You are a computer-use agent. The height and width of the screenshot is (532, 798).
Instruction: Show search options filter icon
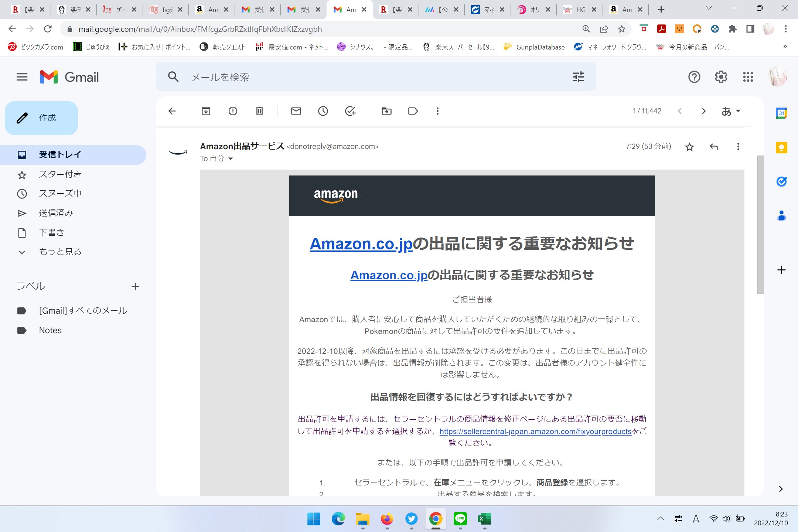point(579,77)
